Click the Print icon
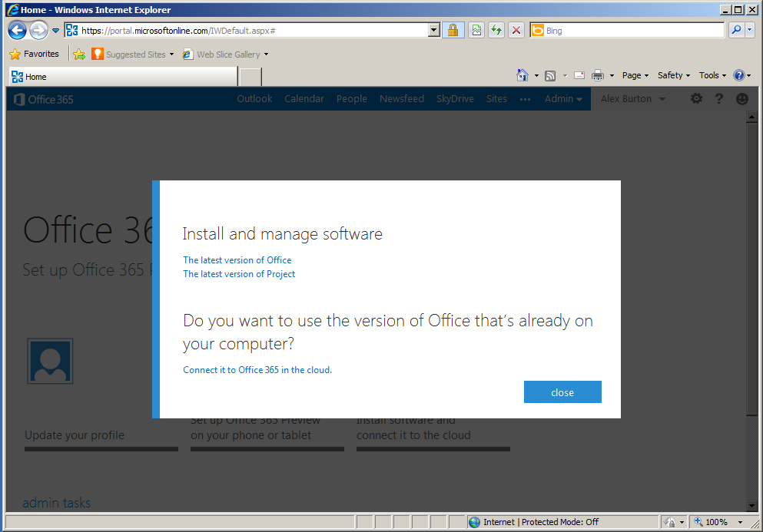 [598, 75]
